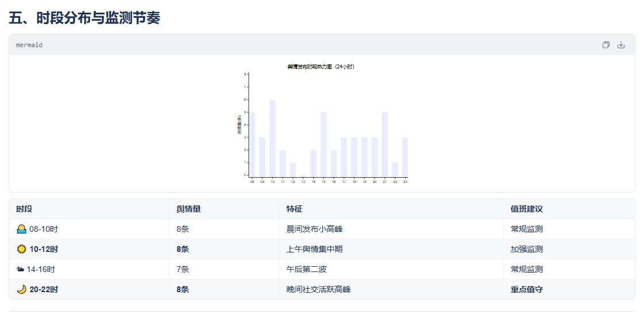Click the 15 hour bar in chart
Image resolution: width=644 pixels, height=314 pixels.
click(323, 144)
